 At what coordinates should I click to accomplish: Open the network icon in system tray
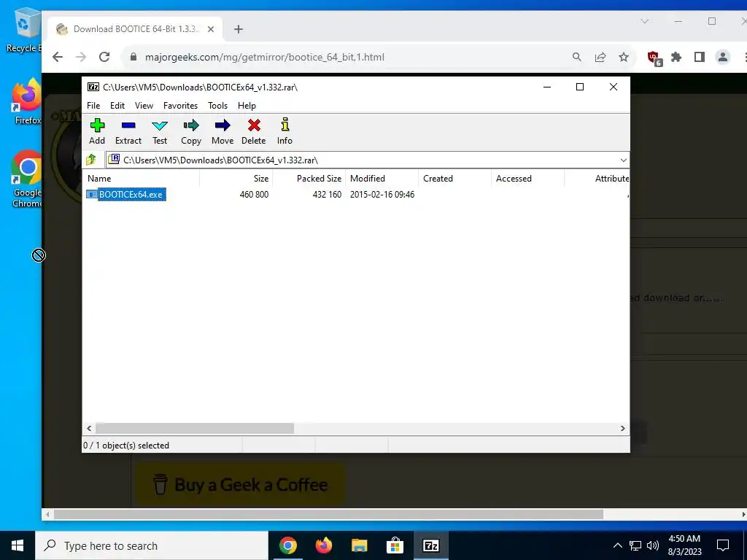[635, 545]
